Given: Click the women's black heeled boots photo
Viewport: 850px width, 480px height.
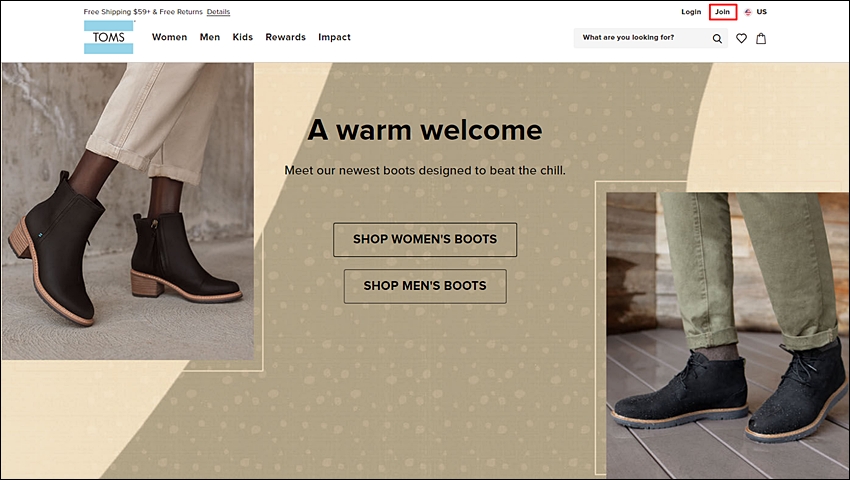Looking at the screenshot, I should 127,211.
